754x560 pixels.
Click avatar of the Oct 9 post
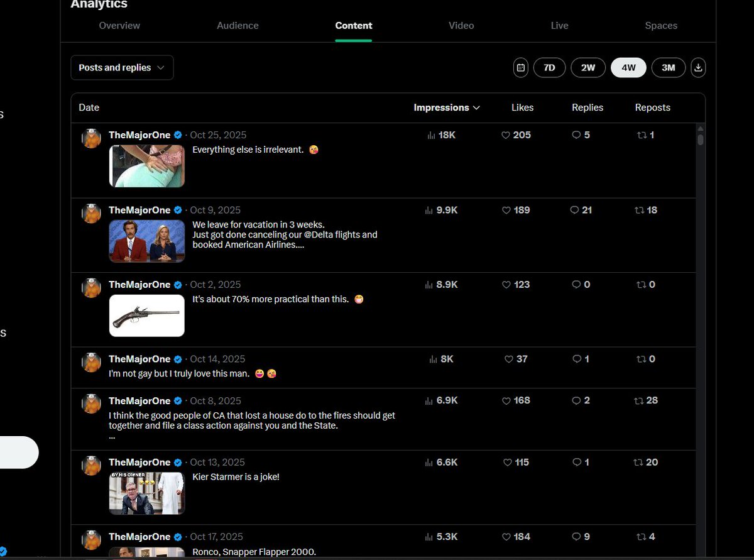pos(92,213)
